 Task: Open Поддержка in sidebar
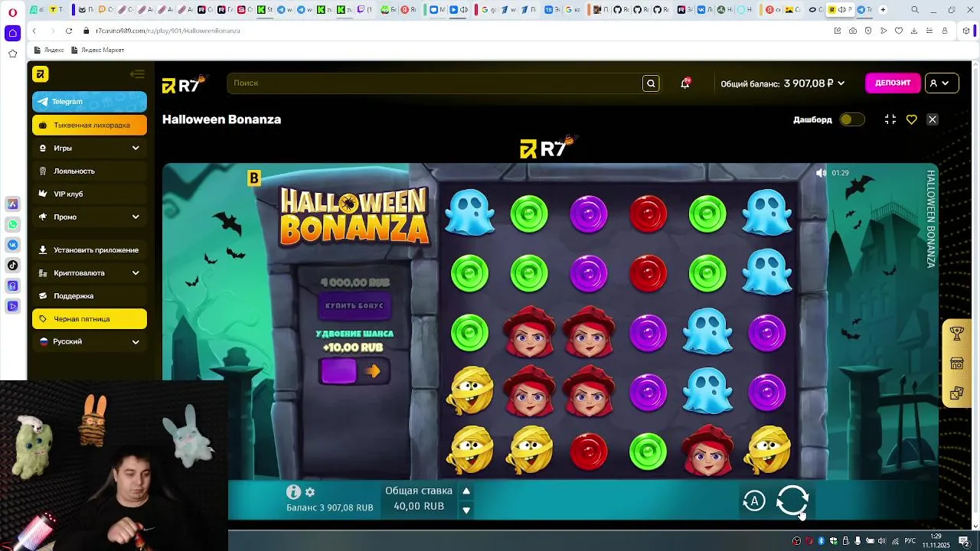pyautogui.click(x=90, y=295)
